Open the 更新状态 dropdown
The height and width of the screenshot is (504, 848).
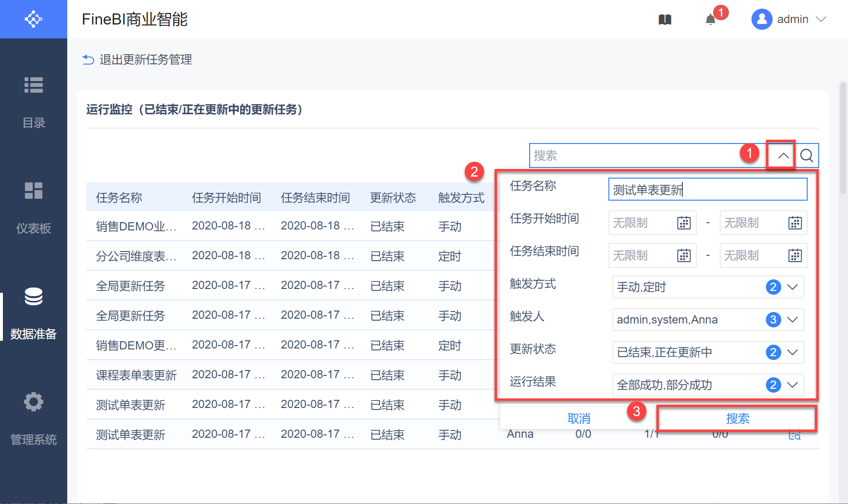tap(708, 352)
